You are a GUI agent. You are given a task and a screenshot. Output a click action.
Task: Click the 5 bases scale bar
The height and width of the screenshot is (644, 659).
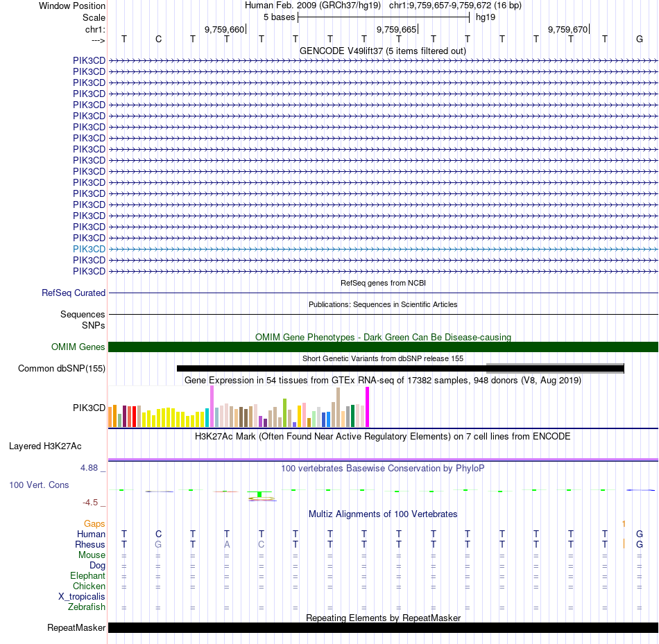tap(384, 17)
